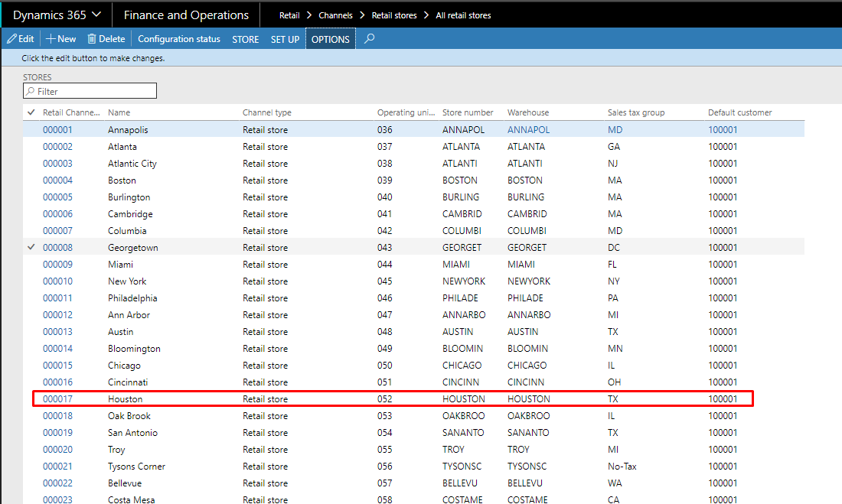Viewport: 842px width, 504px height.
Task: Open retail channel 000015 link
Action: (x=57, y=365)
